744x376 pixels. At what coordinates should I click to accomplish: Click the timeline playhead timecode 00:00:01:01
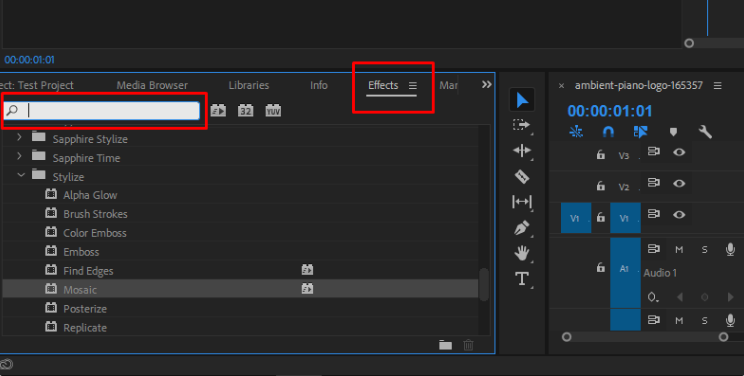point(610,111)
